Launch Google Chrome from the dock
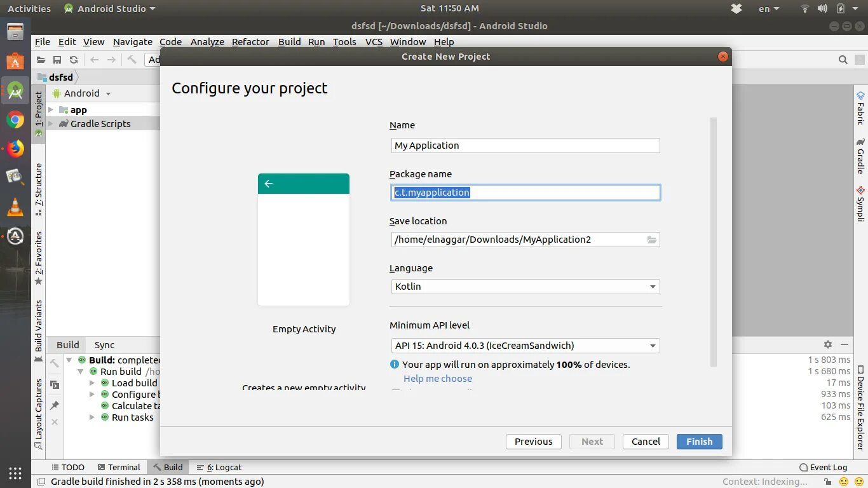Image resolution: width=868 pixels, height=488 pixels. tap(15, 119)
